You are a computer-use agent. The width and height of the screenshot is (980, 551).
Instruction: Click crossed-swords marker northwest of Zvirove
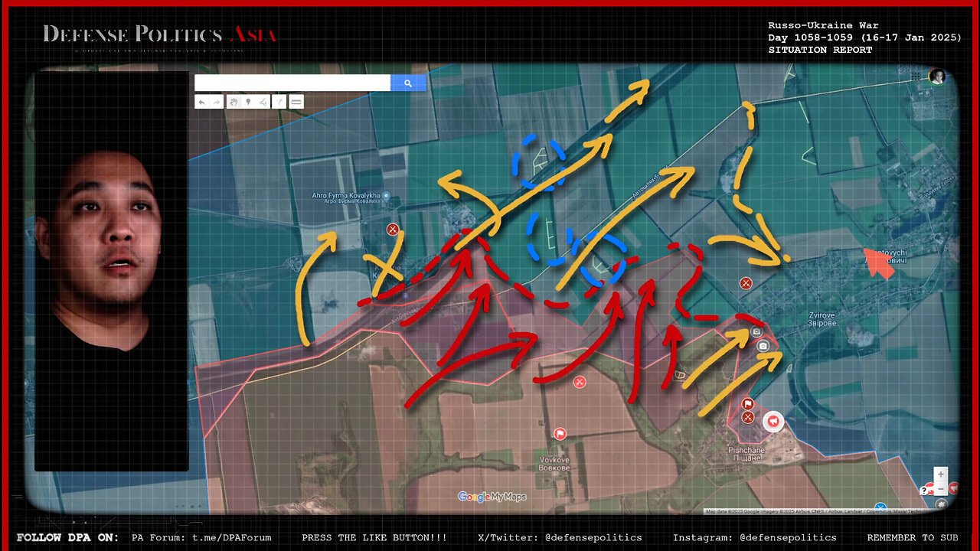(x=746, y=283)
